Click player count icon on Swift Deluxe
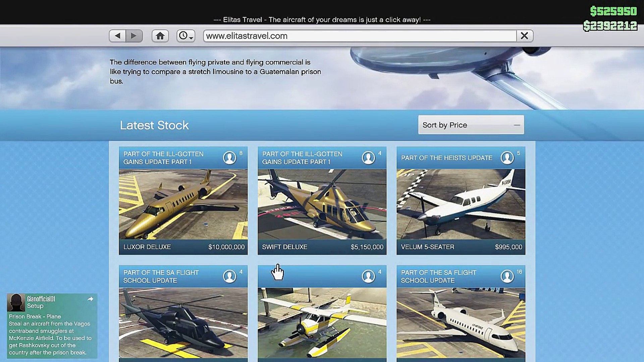 pyautogui.click(x=368, y=158)
